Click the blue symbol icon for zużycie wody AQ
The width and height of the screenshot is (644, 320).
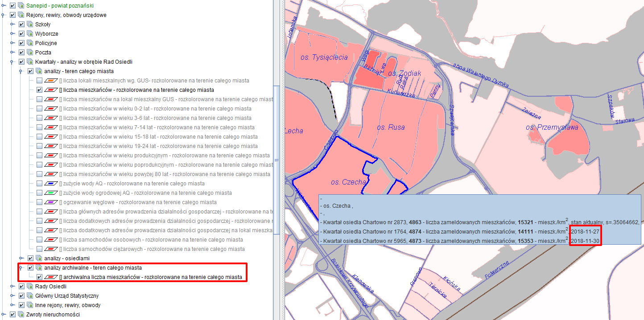pos(51,184)
